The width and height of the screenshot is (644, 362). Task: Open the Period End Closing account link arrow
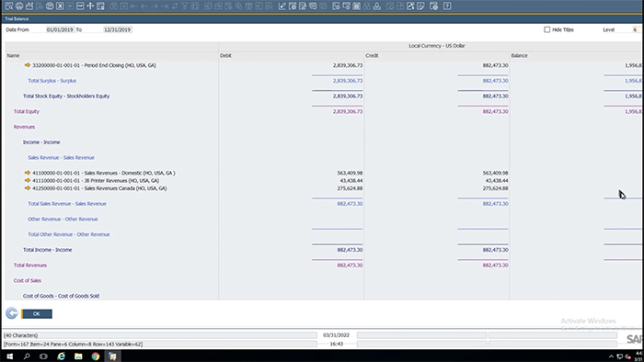pyautogui.click(x=28, y=65)
